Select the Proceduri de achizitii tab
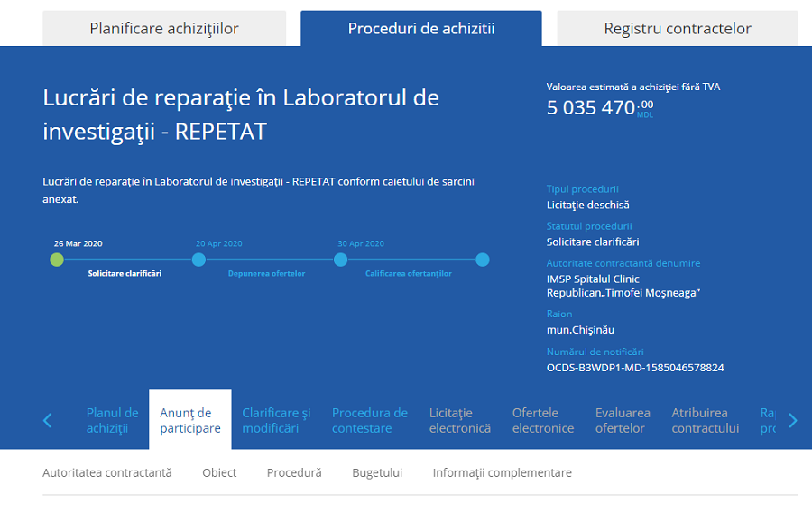The height and width of the screenshot is (521, 812). tap(421, 29)
